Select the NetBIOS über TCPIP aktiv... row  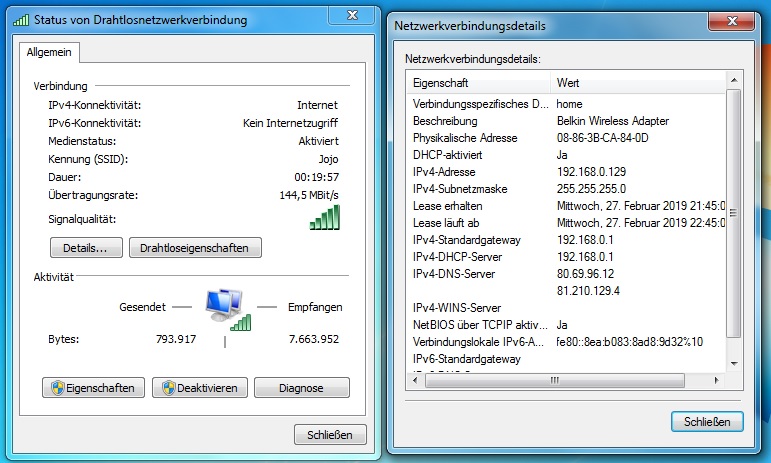566,325
